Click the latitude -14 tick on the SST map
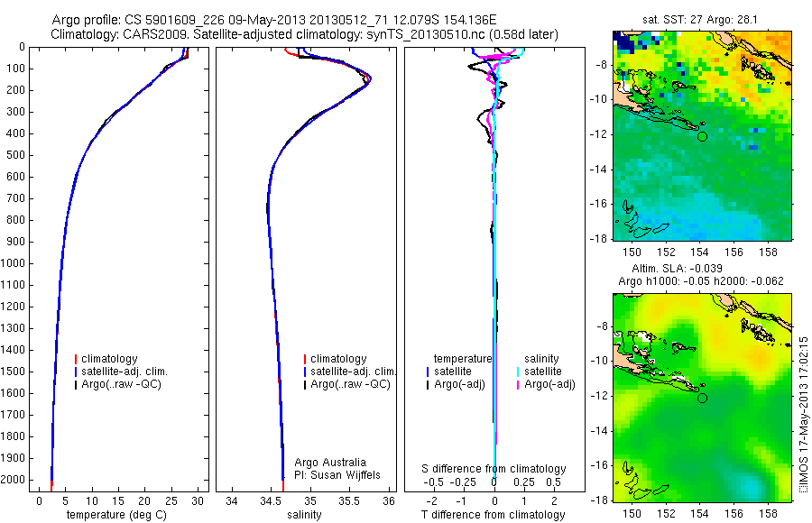Viewport: 812px width, 523px height. pos(600,170)
